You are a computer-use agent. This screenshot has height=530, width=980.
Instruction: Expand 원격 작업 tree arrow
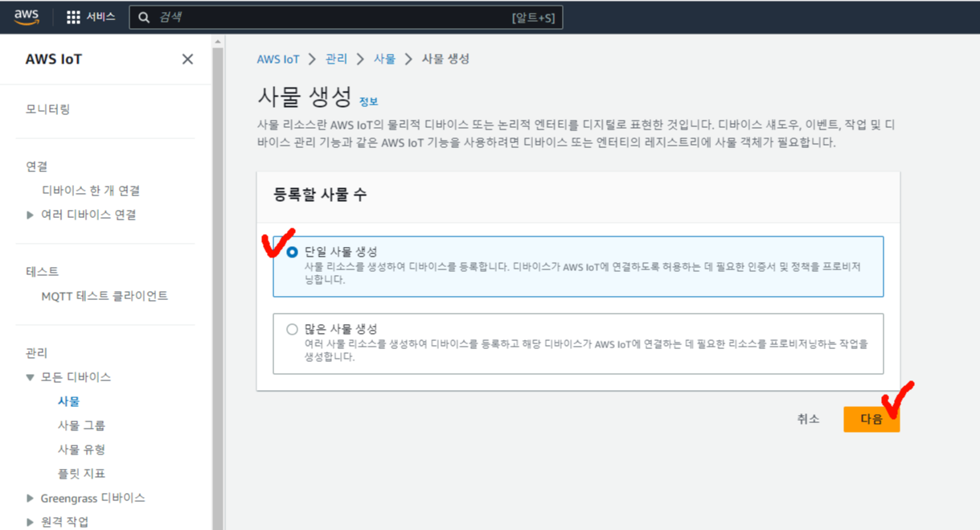point(31,522)
